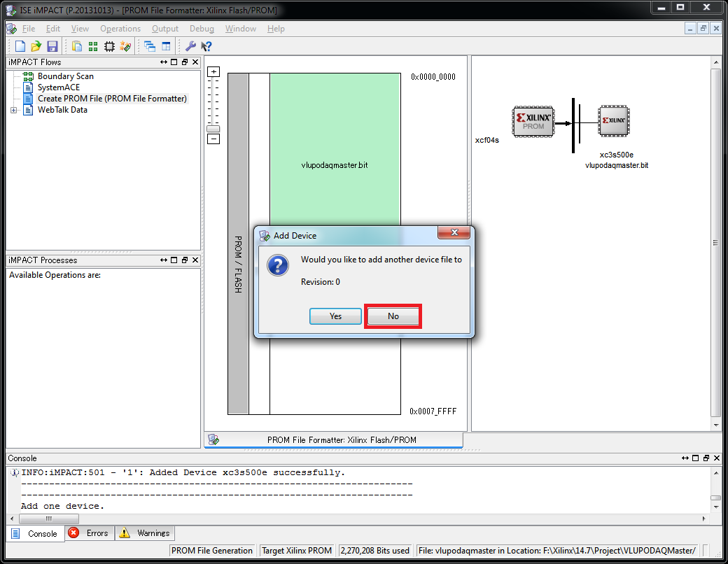Restore the inner PROM Formatter document window
The height and width of the screenshot is (564, 728).
click(703, 29)
